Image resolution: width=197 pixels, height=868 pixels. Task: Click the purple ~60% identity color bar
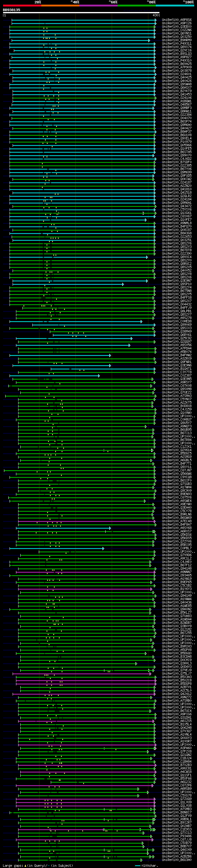coord(99,6)
